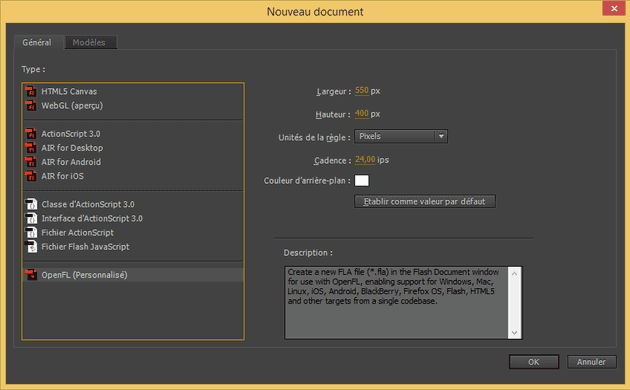
Task: Choose AIR for iOS type
Action: pyautogui.click(x=133, y=176)
